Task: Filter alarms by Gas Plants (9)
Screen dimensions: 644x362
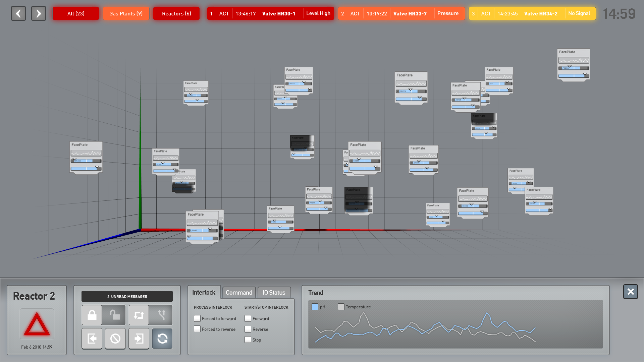Action: coord(126,13)
